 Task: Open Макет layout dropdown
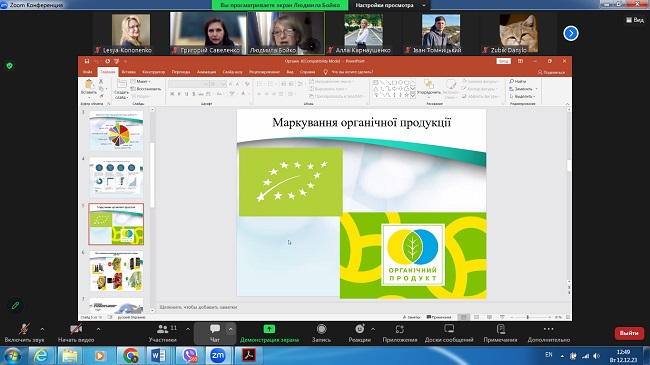click(x=141, y=82)
